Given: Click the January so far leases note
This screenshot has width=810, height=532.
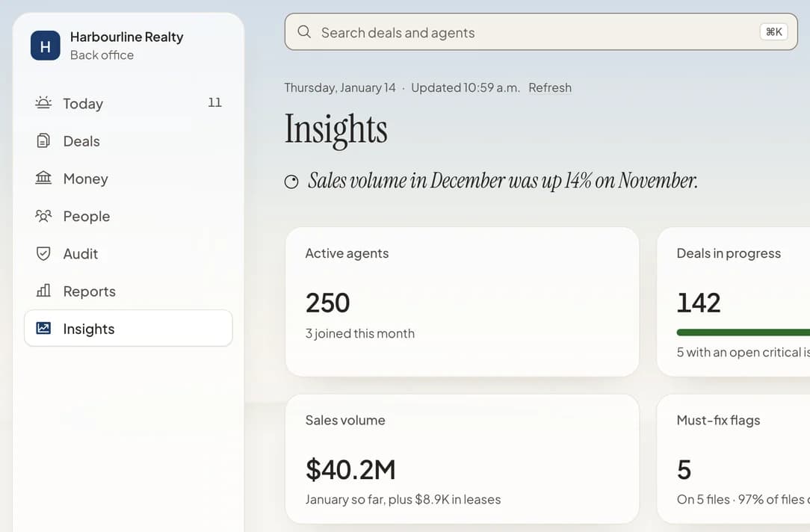Looking at the screenshot, I should pyautogui.click(x=403, y=499).
